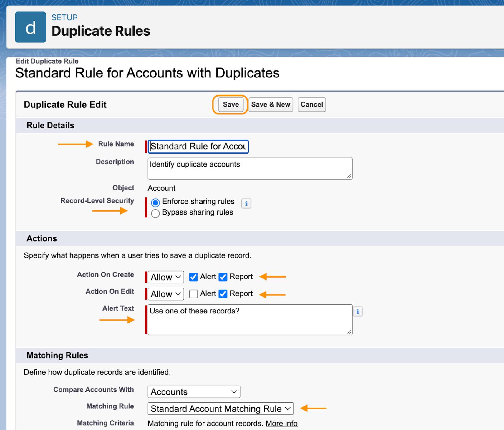Screen dimensions: 504x430
Task: Click the Save & New button
Action: pyautogui.click(x=271, y=105)
